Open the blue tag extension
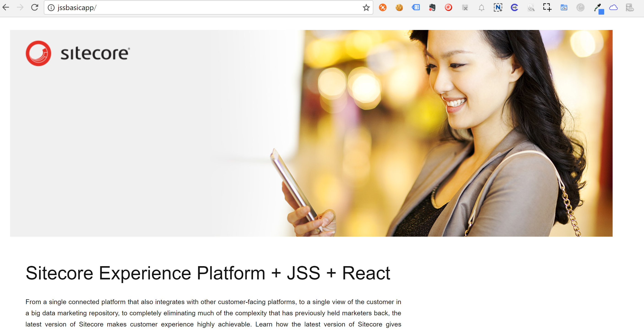This screenshot has width=644, height=332. (x=416, y=8)
